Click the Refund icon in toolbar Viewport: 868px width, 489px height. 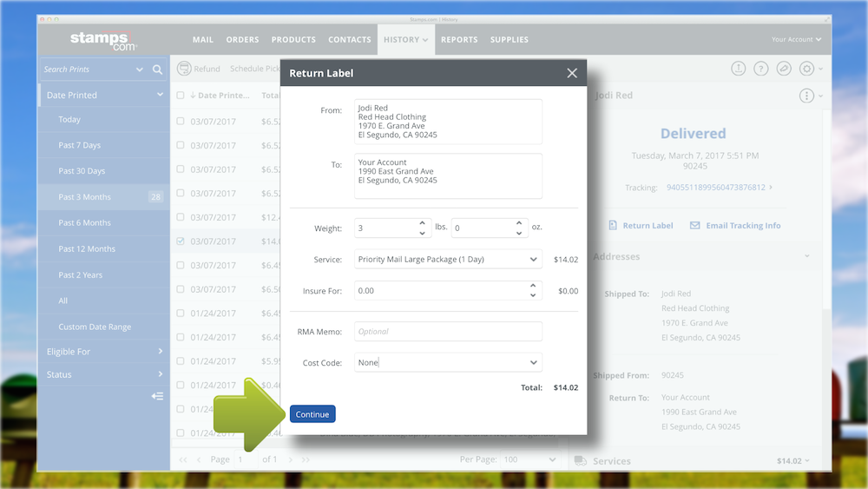[184, 69]
